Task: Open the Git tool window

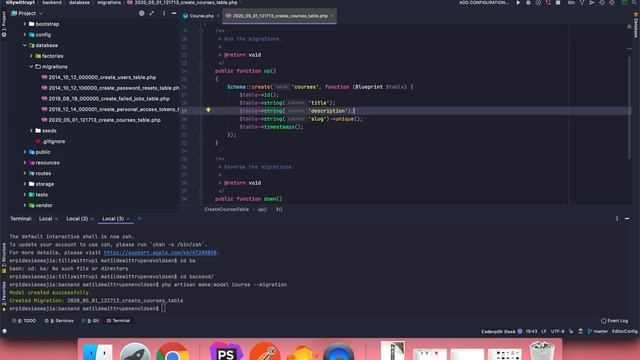Action: point(90,321)
